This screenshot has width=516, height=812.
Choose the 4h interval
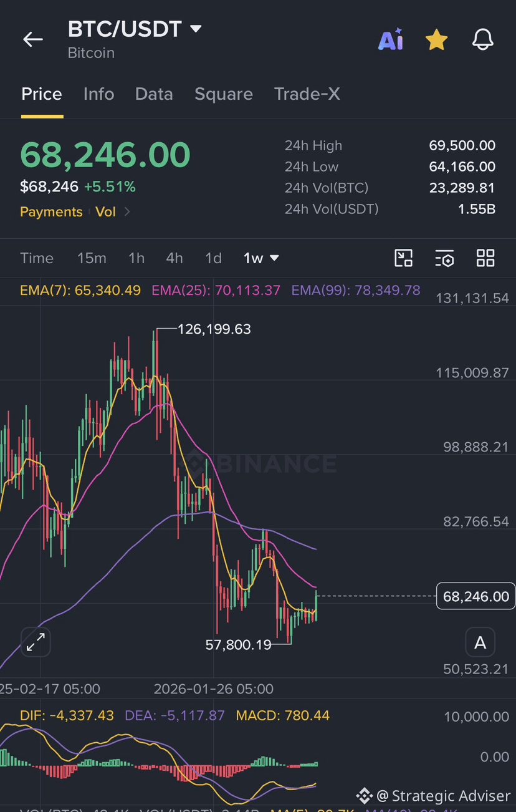[174, 258]
